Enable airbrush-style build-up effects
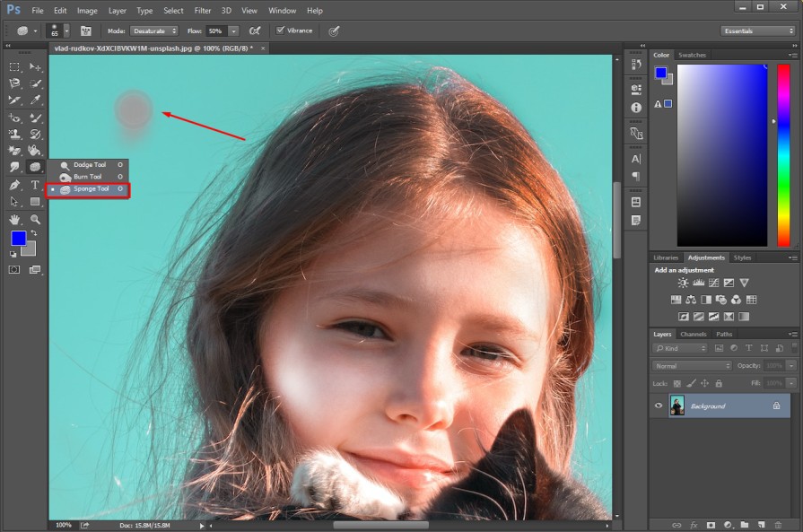The image size is (803, 532). pyautogui.click(x=255, y=31)
